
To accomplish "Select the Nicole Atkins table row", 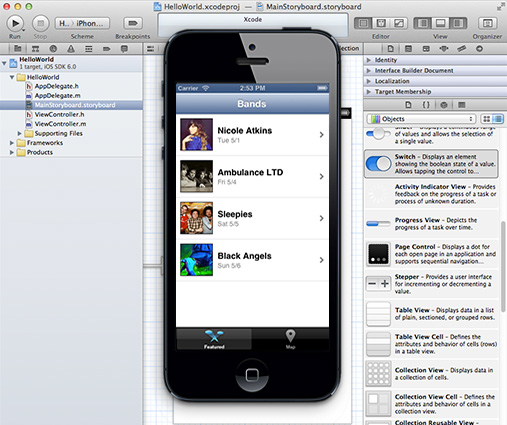I will coord(252,135).
